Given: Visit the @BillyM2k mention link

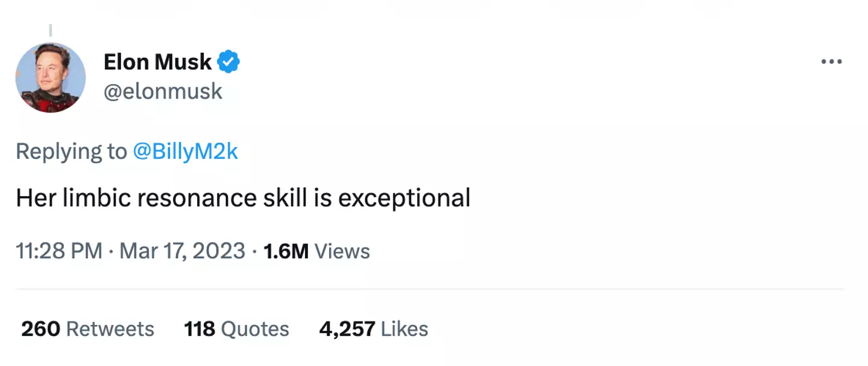Looking at the screenshot, I should tap(185, 152).
